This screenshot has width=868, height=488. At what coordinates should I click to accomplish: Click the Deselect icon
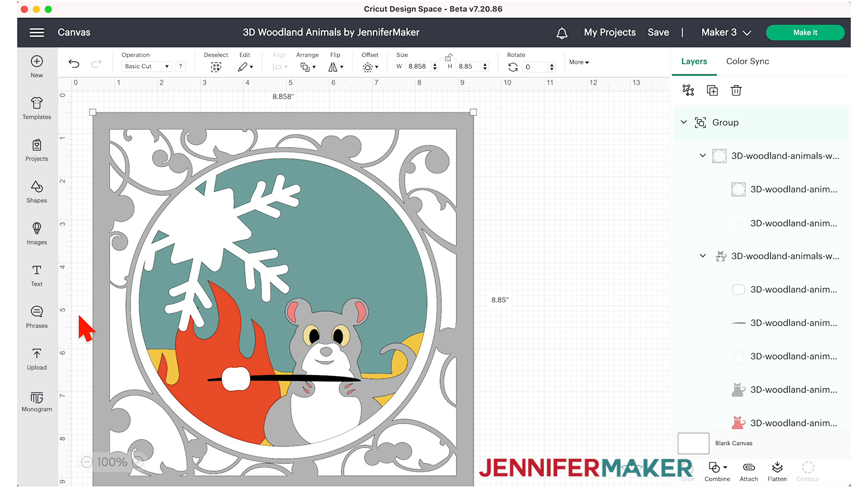(216, 67)
